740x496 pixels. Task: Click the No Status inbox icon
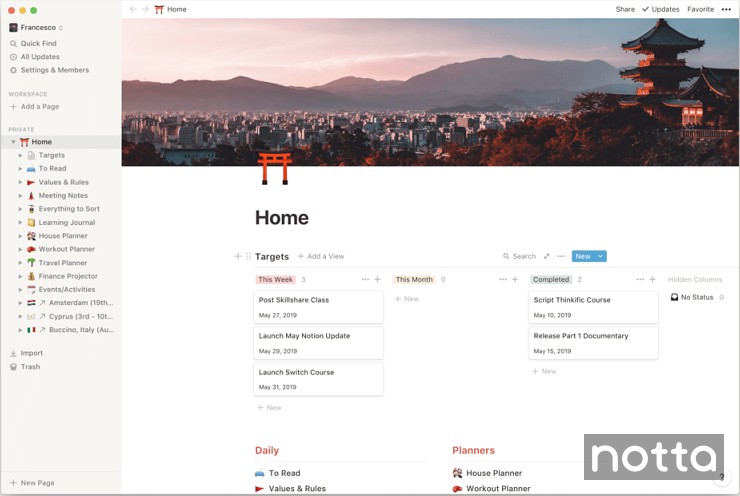[x=674, y=297]
